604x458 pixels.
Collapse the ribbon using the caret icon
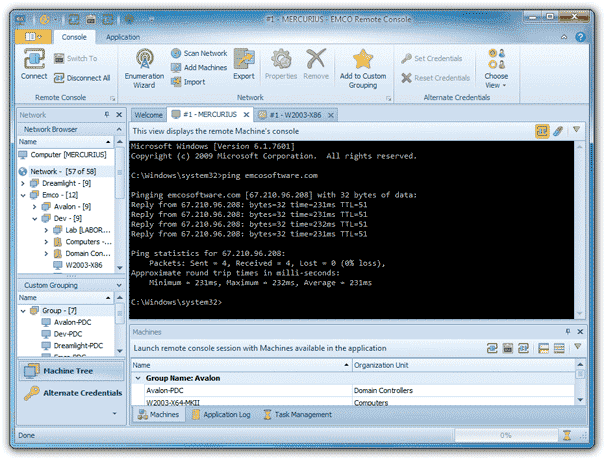564,37
